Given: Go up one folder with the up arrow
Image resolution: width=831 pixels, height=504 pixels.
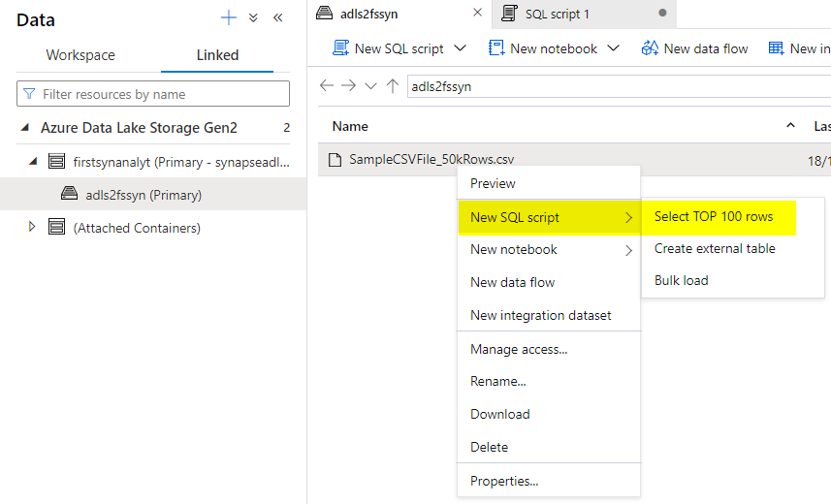Looking at the screenshot, I should tap(393, 86).
